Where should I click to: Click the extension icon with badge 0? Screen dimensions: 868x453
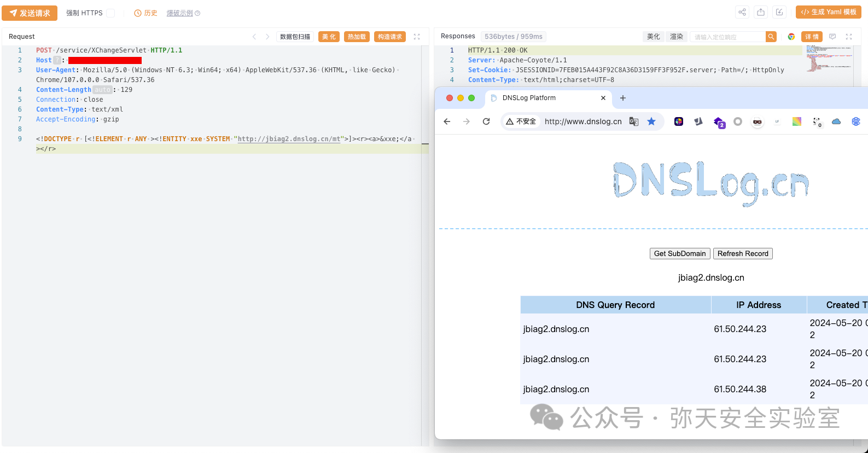(x=817, y=123)
